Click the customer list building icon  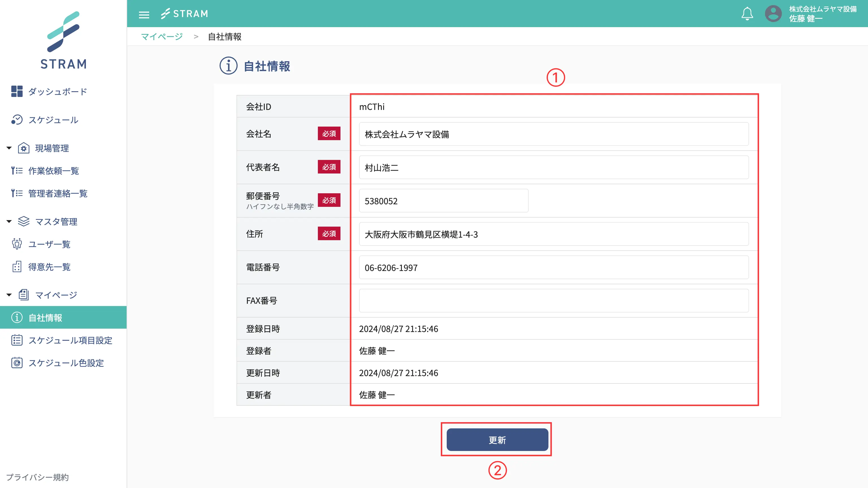pyautogui.click(x=17, y=266)
